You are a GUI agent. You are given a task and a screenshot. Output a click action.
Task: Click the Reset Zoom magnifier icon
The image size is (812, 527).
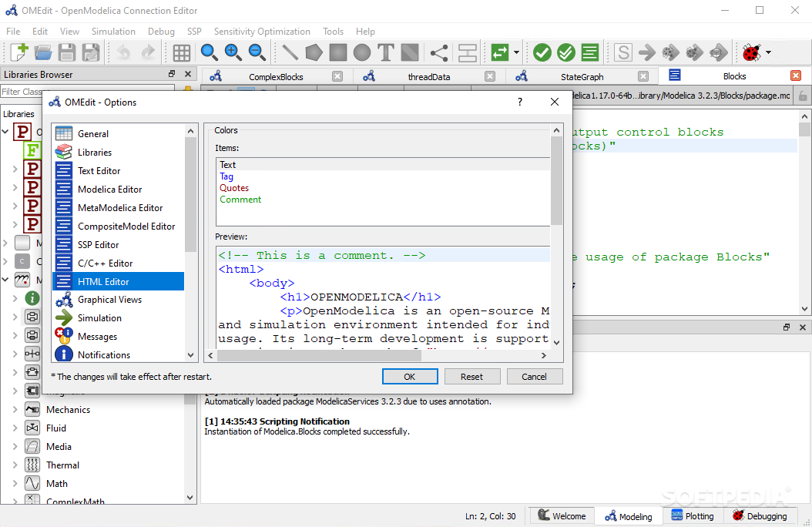pos(209,52)
